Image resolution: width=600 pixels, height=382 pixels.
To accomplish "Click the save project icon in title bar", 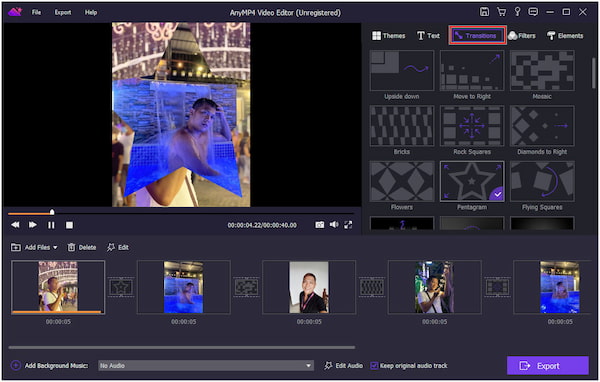I will 484,12.
